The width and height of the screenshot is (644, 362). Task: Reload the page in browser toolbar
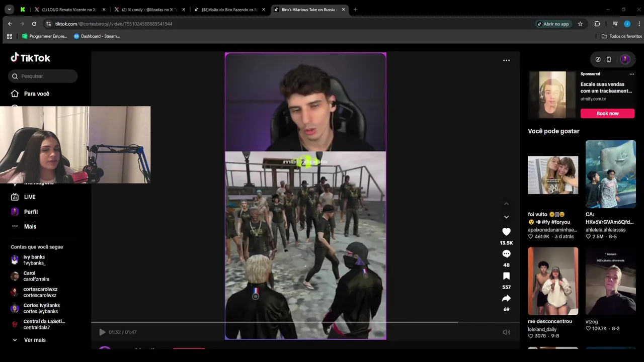pos(34,24)
